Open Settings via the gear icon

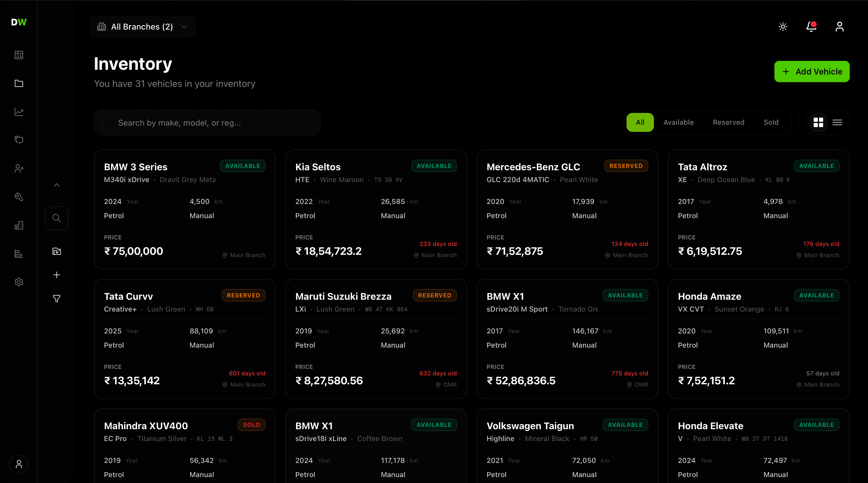pos(19,282)
